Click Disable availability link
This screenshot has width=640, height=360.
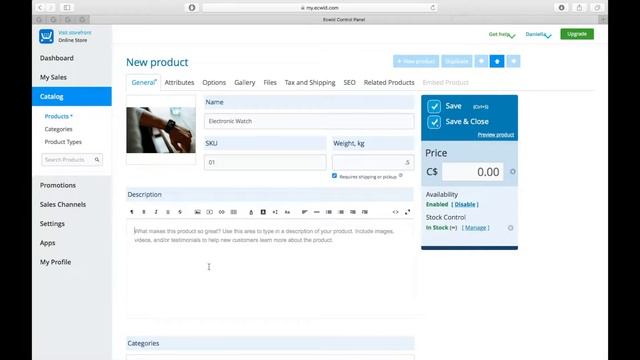click(x=465, y=204)
